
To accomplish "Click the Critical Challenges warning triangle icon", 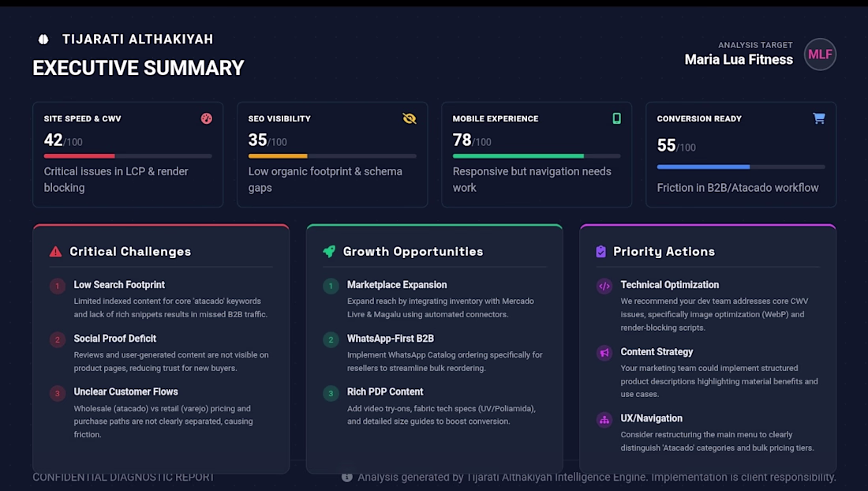I will (x=55, y=252).
